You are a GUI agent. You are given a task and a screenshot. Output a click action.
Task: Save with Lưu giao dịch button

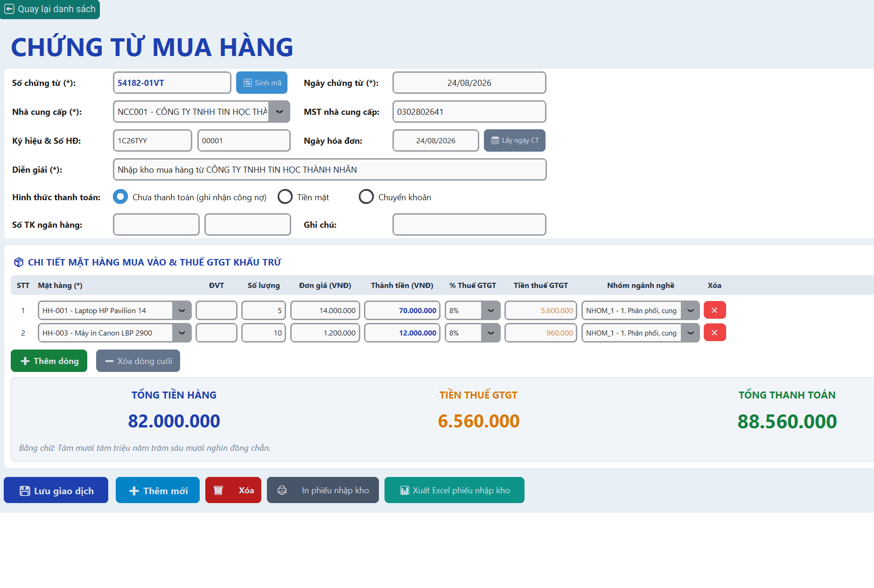pos(56,490)
